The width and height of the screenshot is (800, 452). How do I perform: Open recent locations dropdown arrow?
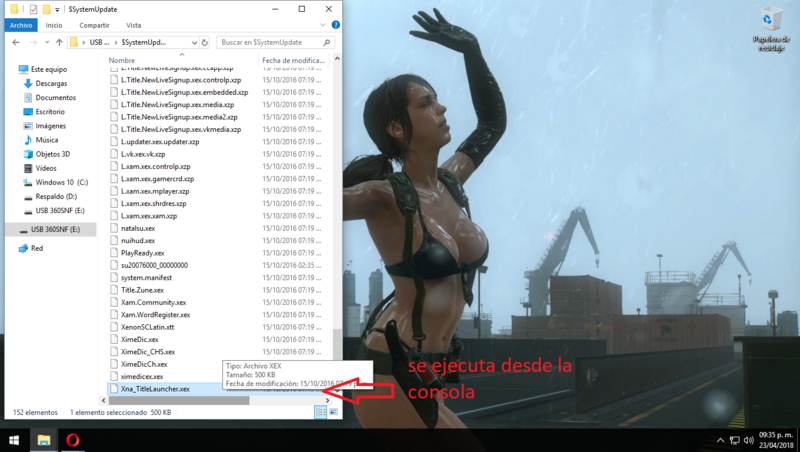[x=47, y=42]
